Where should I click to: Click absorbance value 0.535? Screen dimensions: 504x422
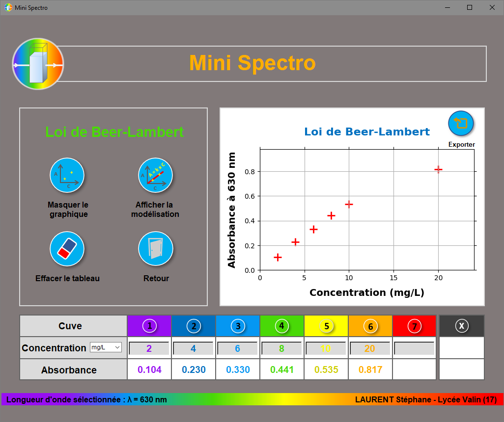[326, 369]
